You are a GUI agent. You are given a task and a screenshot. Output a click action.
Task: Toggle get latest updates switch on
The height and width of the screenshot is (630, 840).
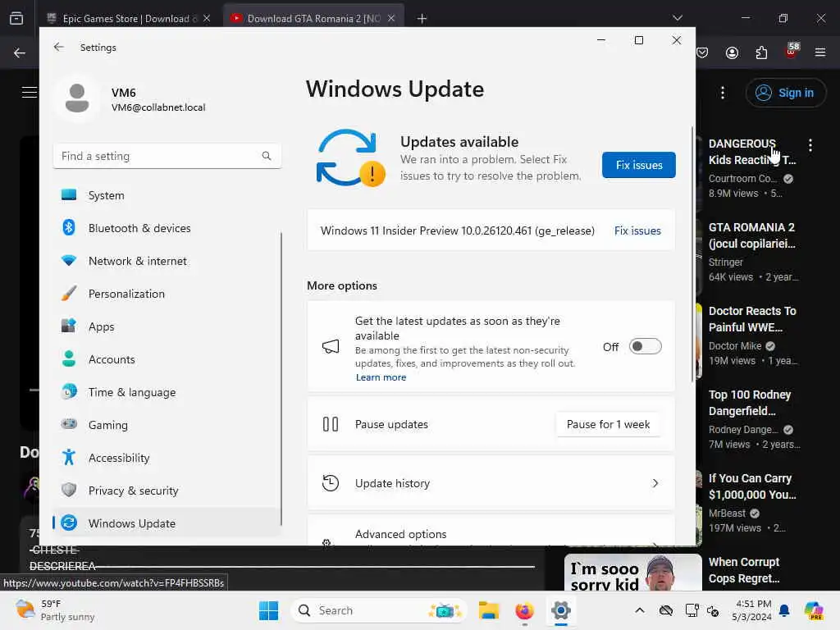(x=645, y=347)
